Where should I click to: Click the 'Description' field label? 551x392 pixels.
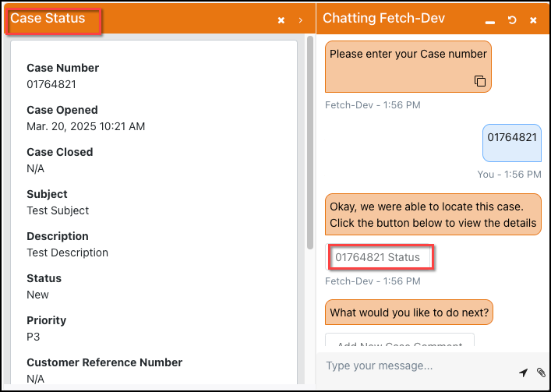tap(58, 236)
